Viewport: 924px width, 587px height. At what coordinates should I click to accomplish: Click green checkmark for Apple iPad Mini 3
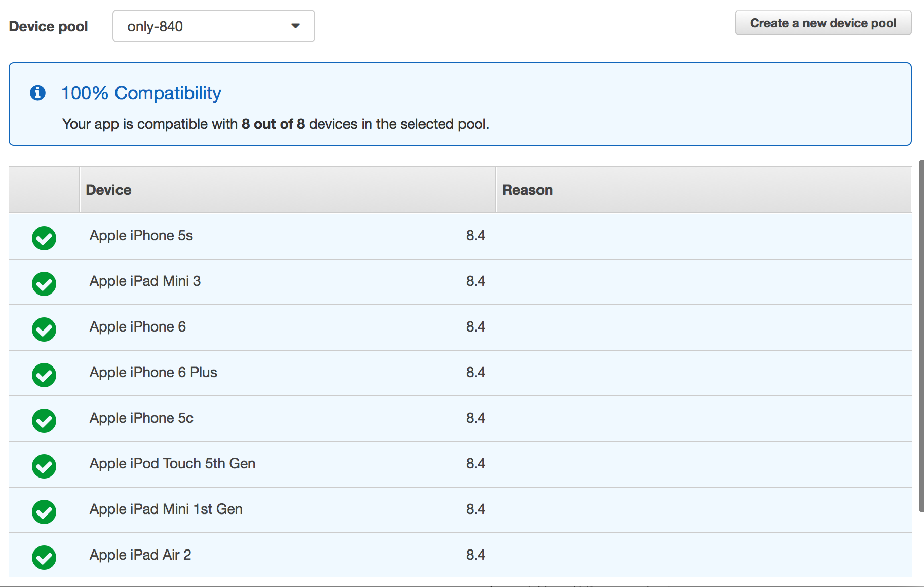[44, 283]
